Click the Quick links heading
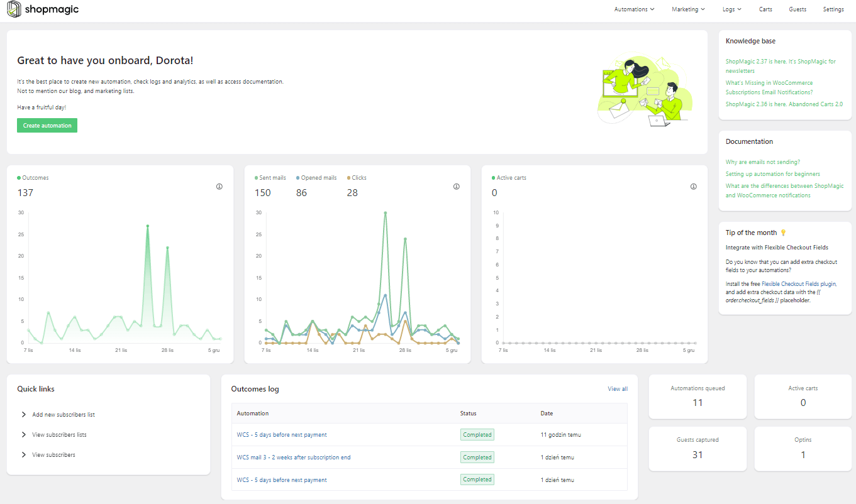 tap(36, 389)
